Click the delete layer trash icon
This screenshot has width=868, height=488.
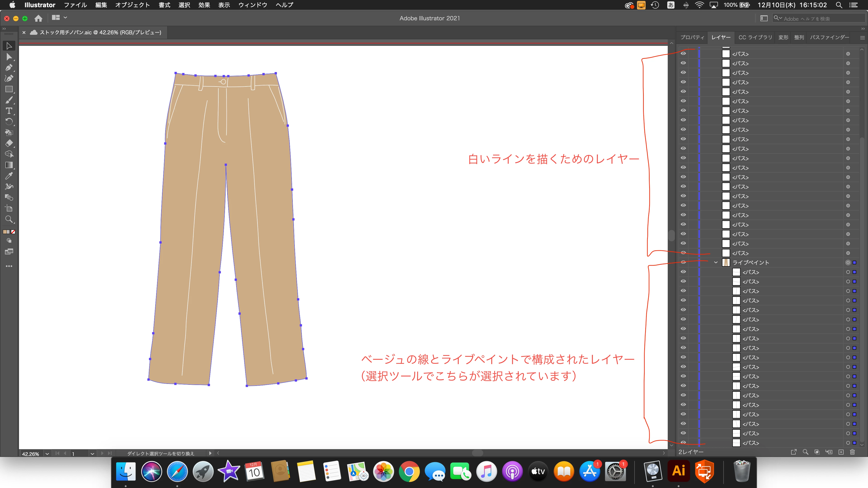point(852,452)
